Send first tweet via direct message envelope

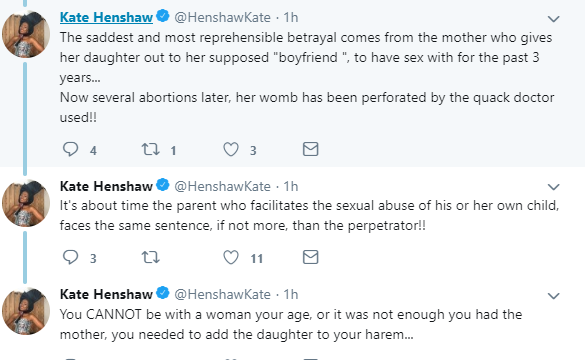point(310,149)
